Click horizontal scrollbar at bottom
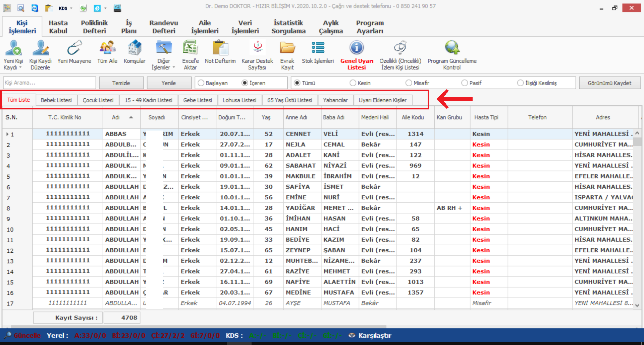This screenshot has height=345, width=644. point(199,326)
